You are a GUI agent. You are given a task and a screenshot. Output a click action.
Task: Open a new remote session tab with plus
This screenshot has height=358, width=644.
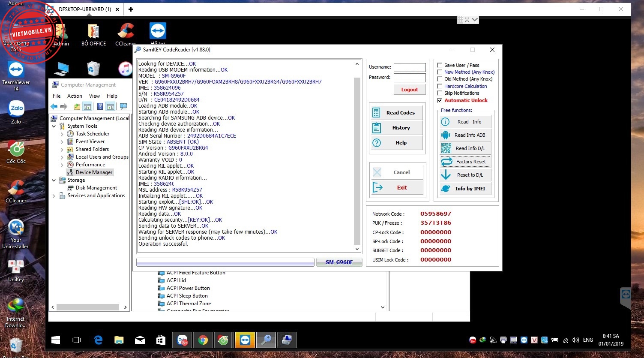click(x=131, y=9)
